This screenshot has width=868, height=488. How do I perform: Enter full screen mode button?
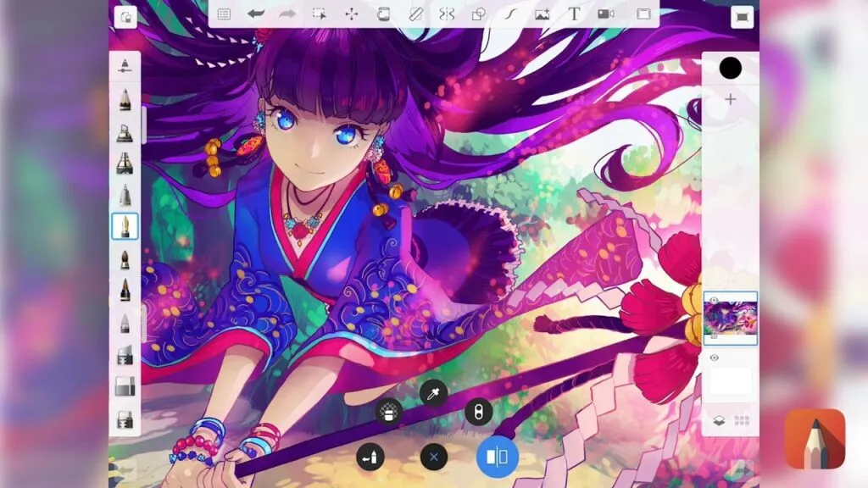(743, 17)
